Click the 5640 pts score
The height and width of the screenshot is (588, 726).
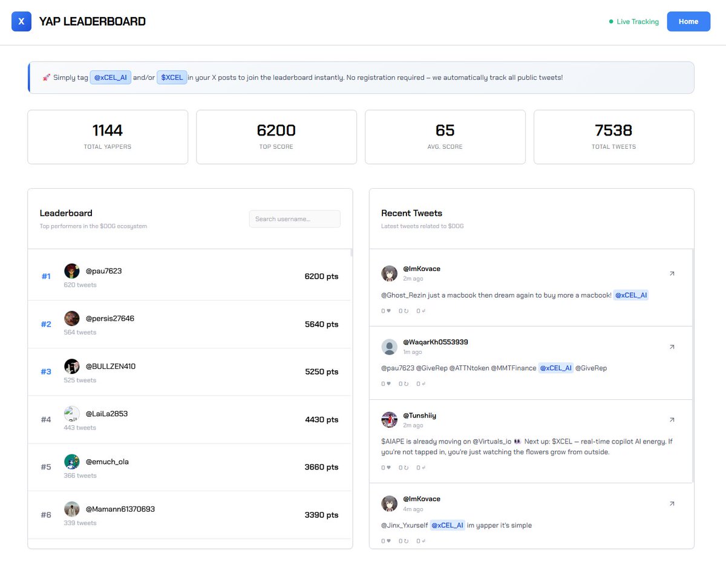321,324
